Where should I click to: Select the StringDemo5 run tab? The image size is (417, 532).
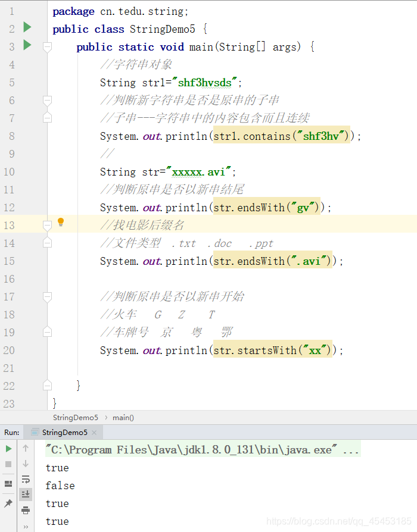point(64,432)
